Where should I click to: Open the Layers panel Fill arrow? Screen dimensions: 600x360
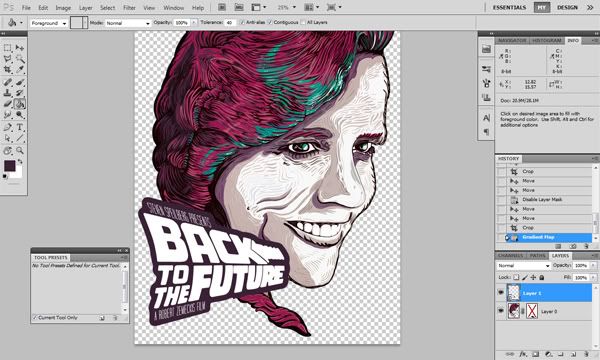[x=593, y=277]
